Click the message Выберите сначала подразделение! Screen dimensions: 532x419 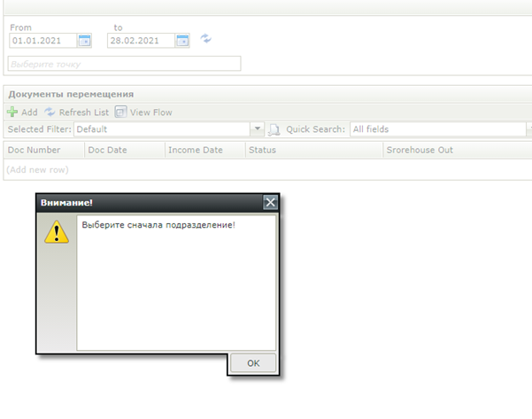(x=158, y=225)
